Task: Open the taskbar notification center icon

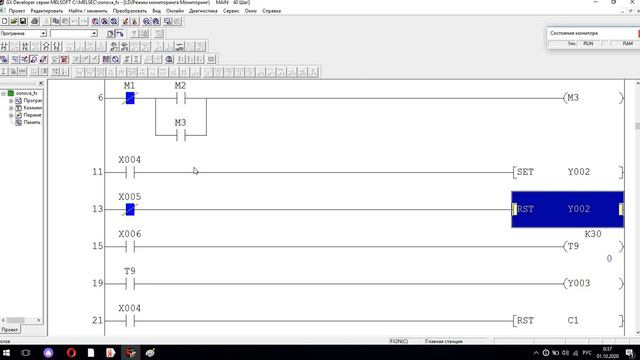Action: click(630, 353)
